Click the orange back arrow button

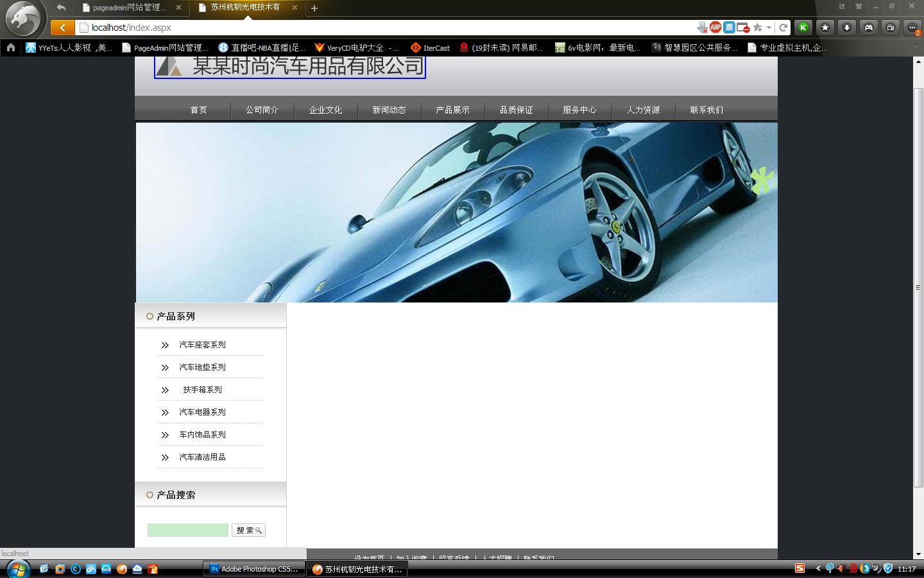(x=62, y=28)
